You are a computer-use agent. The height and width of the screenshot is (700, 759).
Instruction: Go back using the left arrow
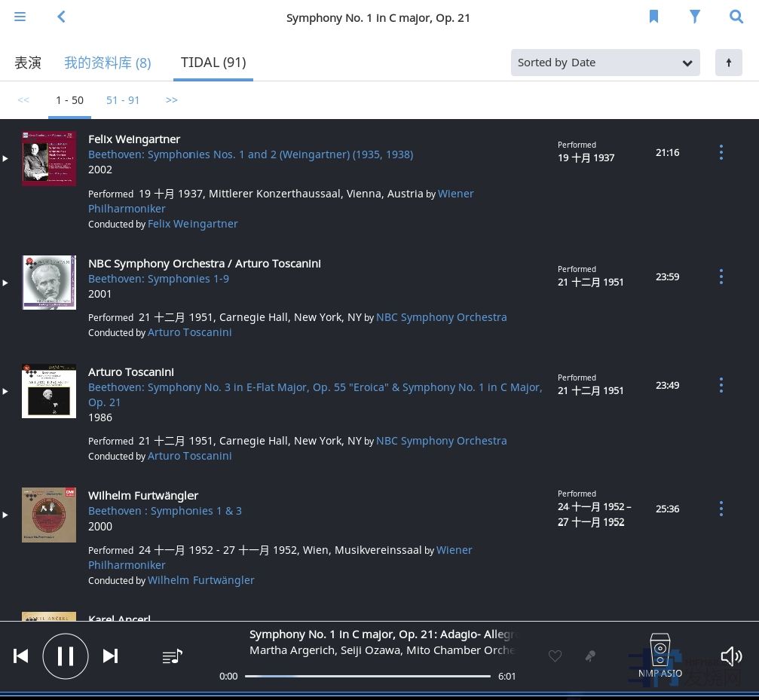(x=61, y=17)
